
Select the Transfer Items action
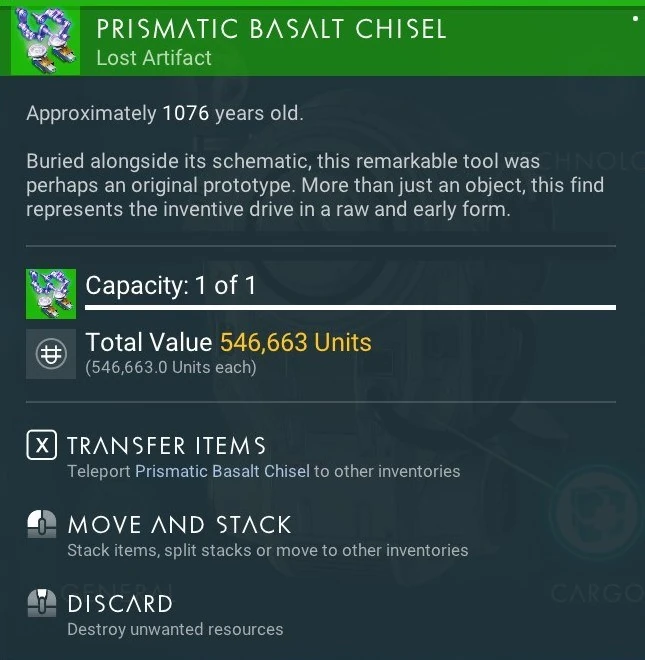[x=166, y=446]
